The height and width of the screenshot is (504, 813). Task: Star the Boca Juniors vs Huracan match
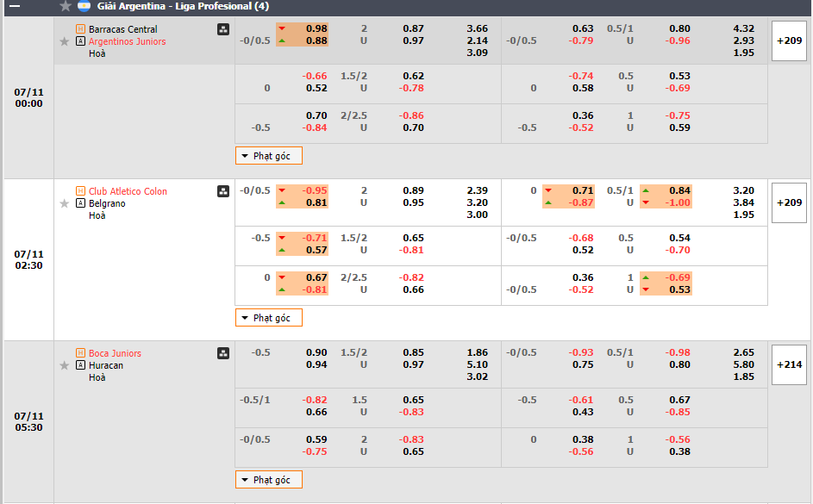(x=64, y=365)
